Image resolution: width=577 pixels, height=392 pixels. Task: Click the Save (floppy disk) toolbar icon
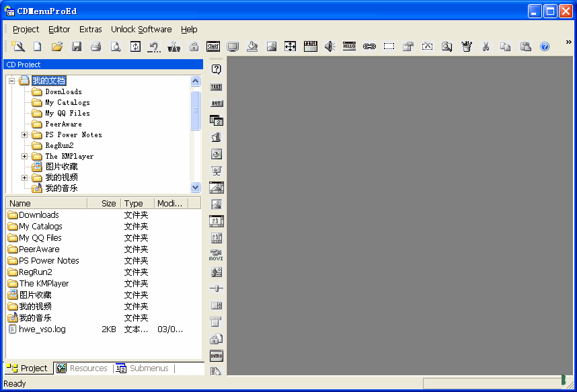click(77, 46)
